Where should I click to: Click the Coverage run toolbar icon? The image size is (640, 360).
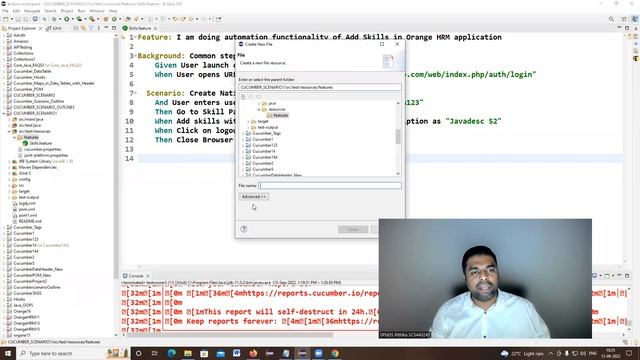click(79, 19)
